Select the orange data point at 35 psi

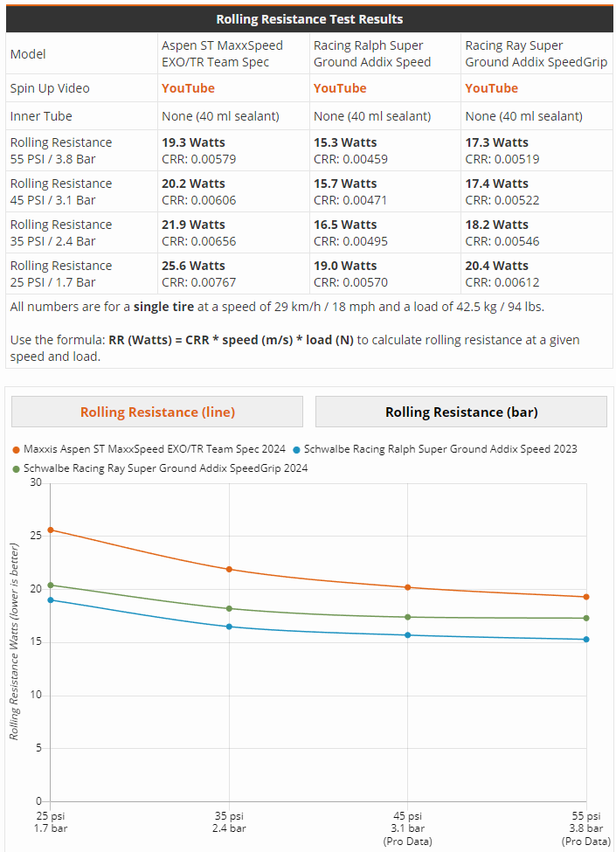tap(229, 569)
